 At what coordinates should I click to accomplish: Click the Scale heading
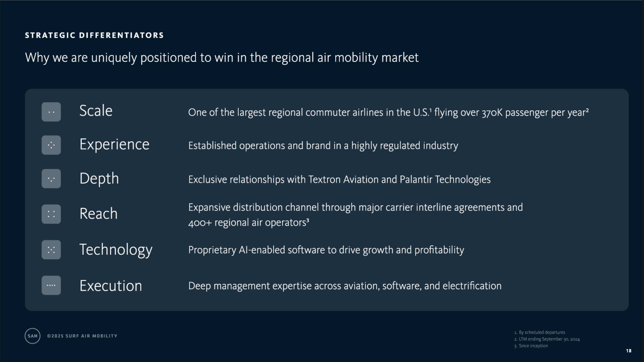click(x=96, y=111)
